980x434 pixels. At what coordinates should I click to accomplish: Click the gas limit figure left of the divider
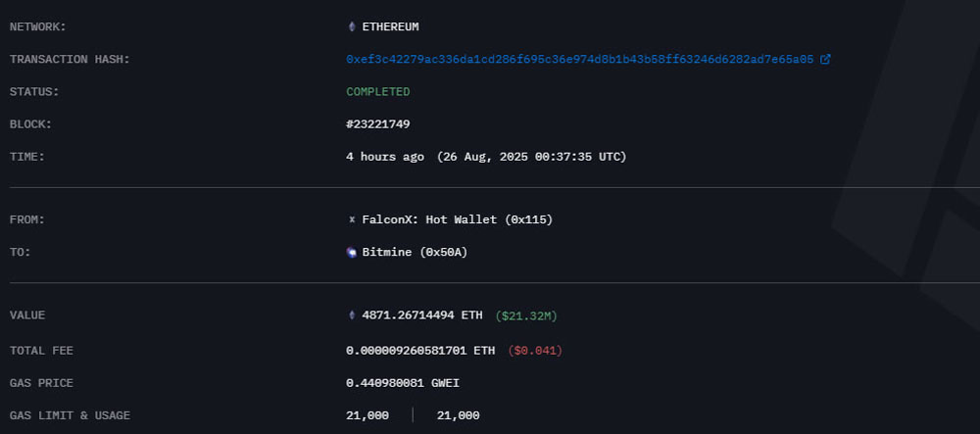click(367, 415)
